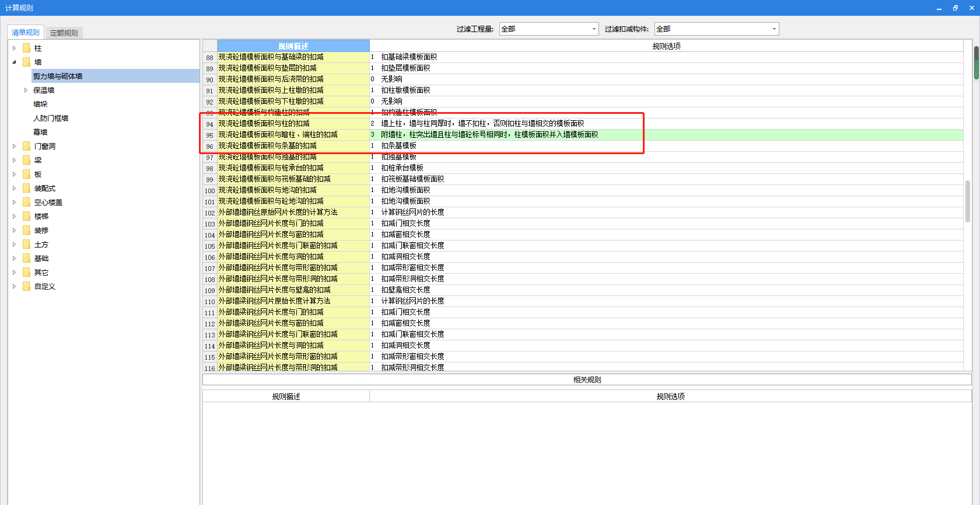The image size is (980, 505).
Task: Click the 相关规则 panel header
Action: click(x=587, y=379)
